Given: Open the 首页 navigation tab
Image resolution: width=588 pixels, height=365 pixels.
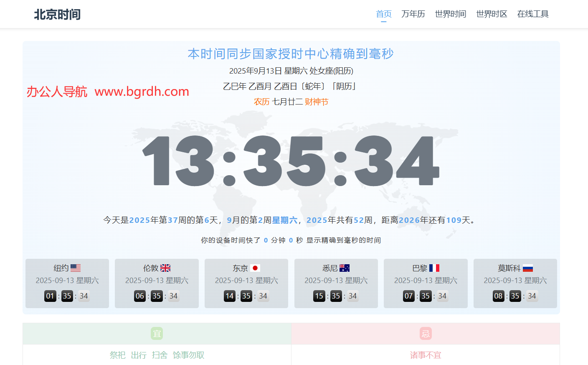Looking at the screenshot, I should (384, 14).
